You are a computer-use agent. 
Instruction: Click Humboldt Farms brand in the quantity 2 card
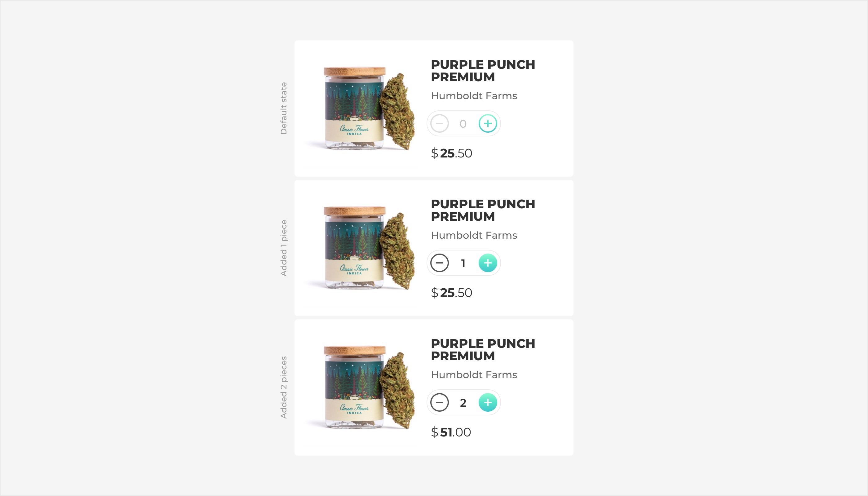click(x=473, y=375)
